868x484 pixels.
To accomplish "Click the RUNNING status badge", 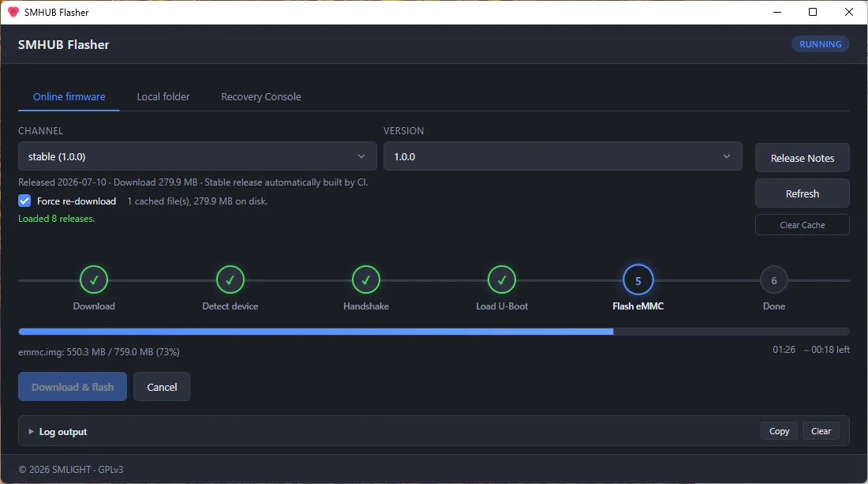I will point(821,43).
